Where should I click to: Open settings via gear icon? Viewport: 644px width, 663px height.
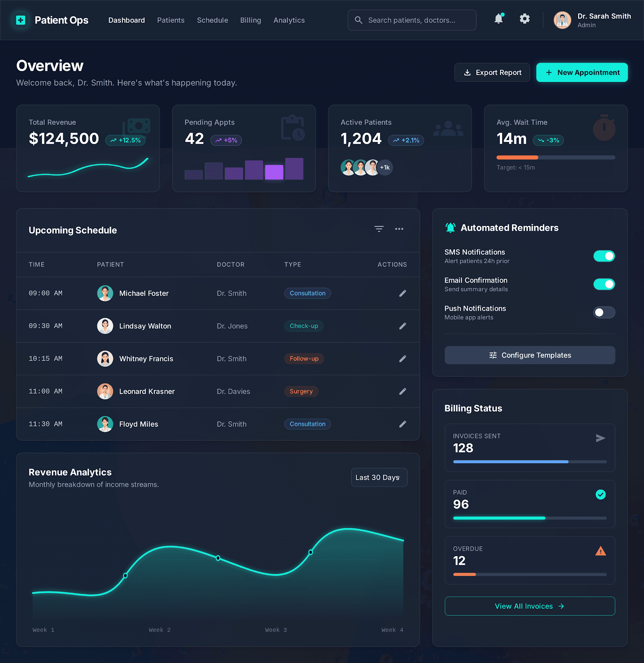point(525,19)
